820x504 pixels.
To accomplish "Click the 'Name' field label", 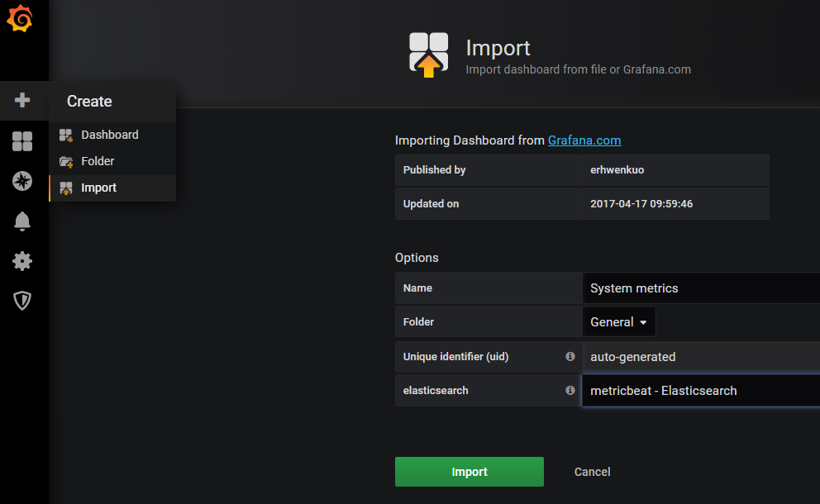I will tap(417, 288).
